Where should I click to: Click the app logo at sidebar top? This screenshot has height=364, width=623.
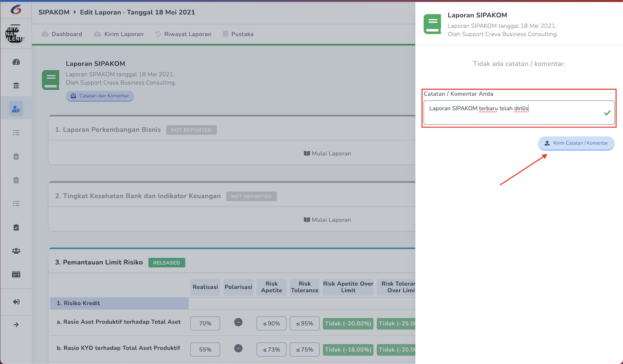[16, 9]
